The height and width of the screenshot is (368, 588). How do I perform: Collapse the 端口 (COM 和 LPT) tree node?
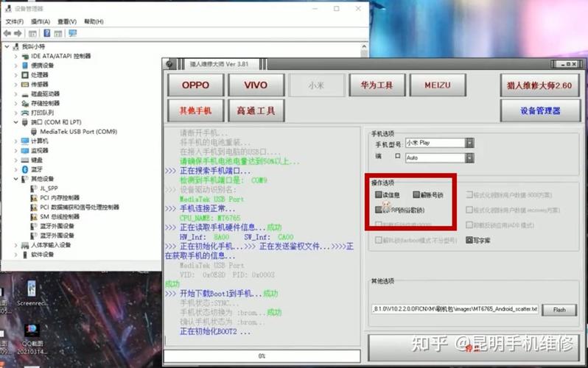click(x=15, y=122)
